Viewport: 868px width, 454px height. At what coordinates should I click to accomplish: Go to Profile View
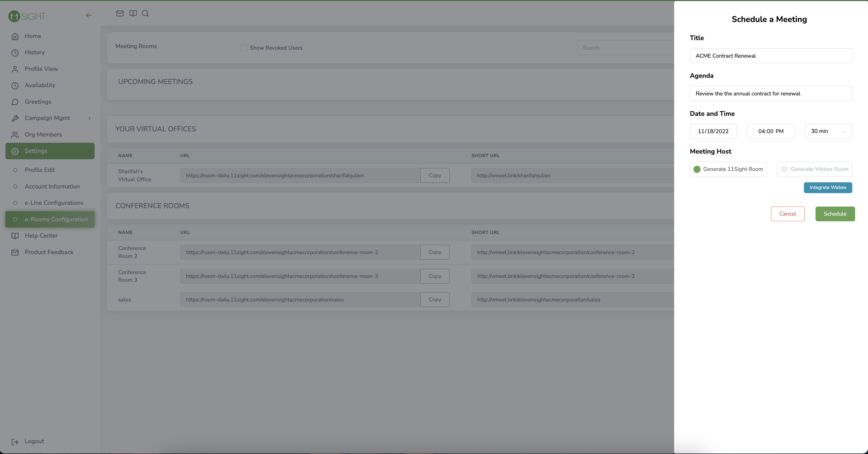click(x=41, y=69)
